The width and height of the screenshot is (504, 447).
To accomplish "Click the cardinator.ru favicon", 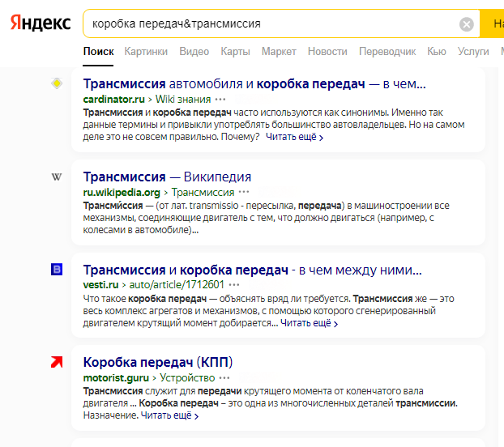I will tap(57, 83).
